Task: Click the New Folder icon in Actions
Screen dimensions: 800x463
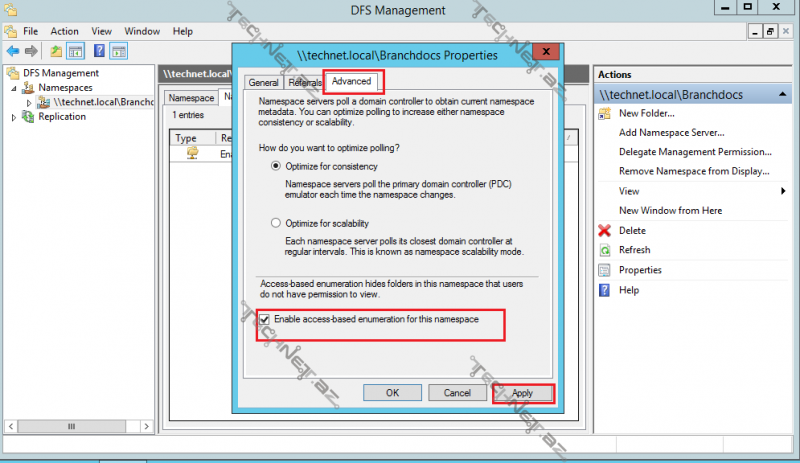Action: (x=604, y=113)
